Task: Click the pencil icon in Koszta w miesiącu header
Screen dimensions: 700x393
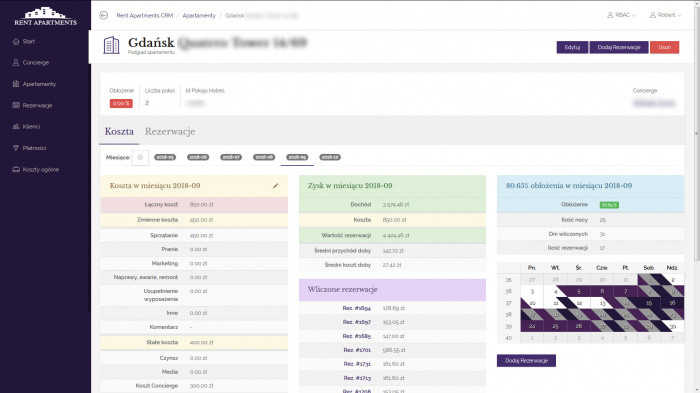Action: 275,186
